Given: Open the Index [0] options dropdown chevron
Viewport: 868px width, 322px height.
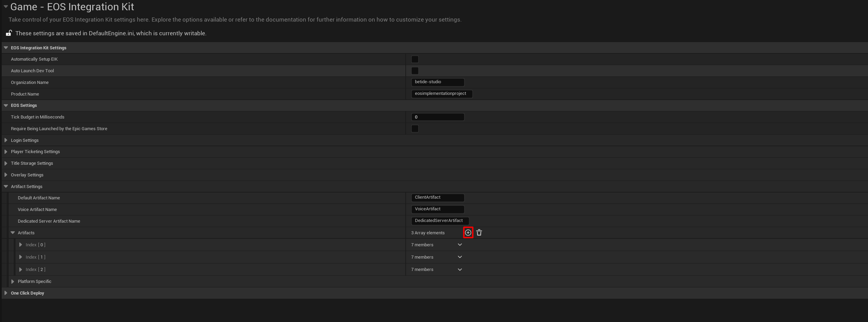Looking at the screenshot, I should point(460,245).
